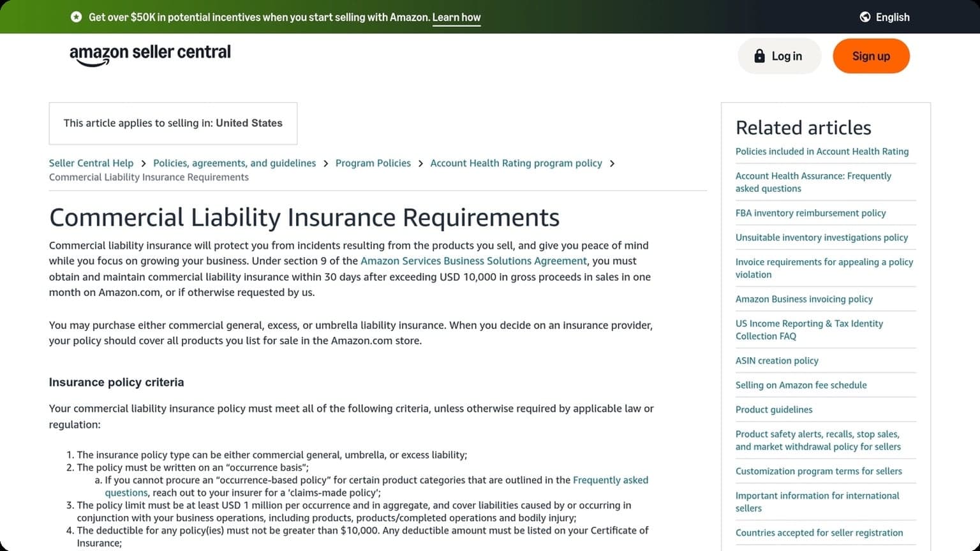
Task: Navigate to Program Policies breadcrumb
Action: pyautogui.click(x=373, y=163)
